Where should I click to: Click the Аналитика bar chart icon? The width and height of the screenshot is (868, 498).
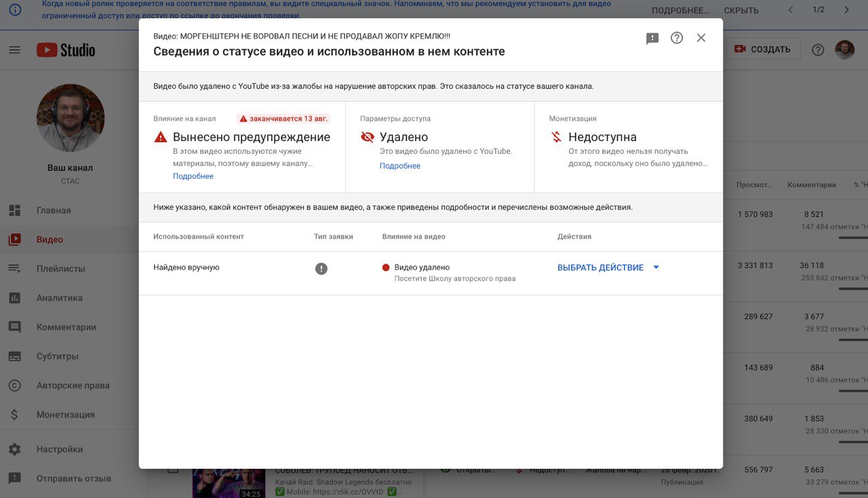[x=14, y=297]
